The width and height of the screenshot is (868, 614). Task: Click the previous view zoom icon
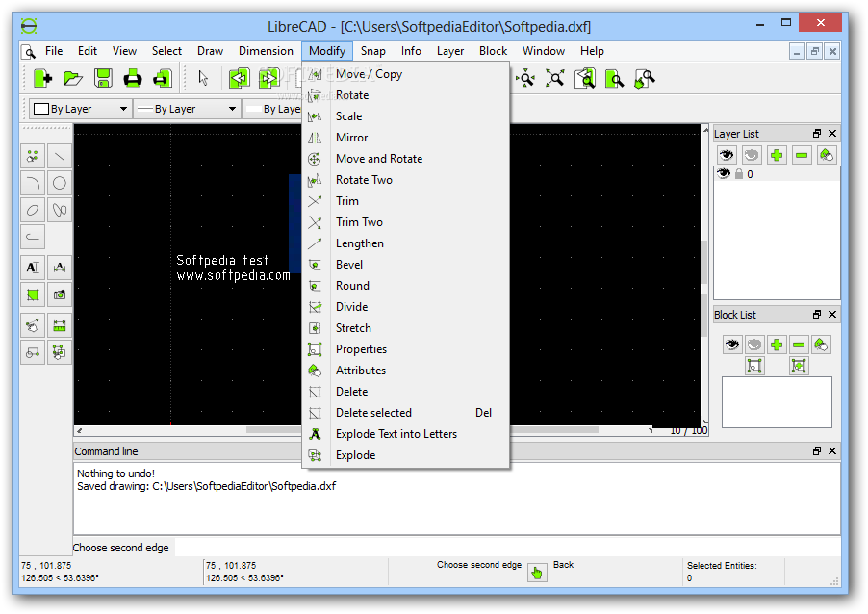pyautogui.click(x=585, y=78)
